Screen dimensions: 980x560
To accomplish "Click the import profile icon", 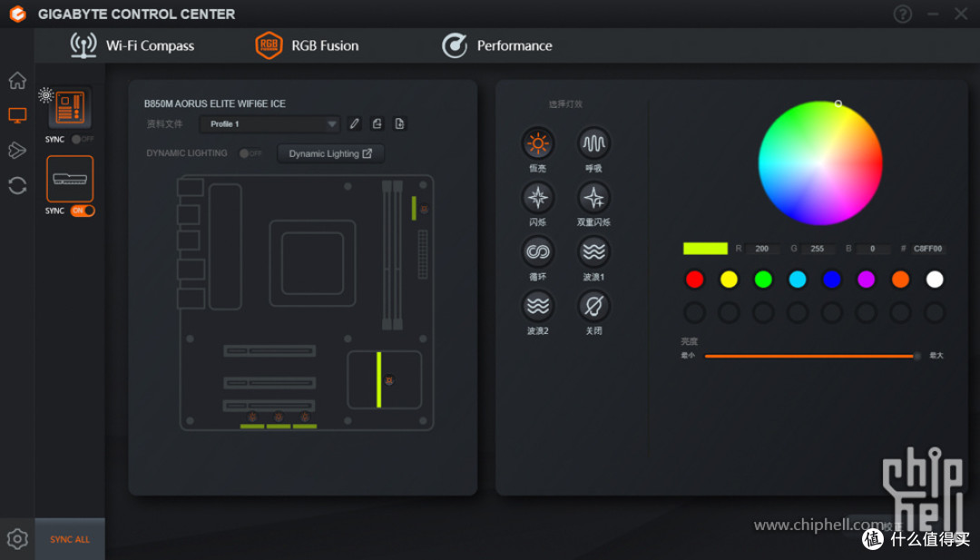I will [x=377, y=123].
